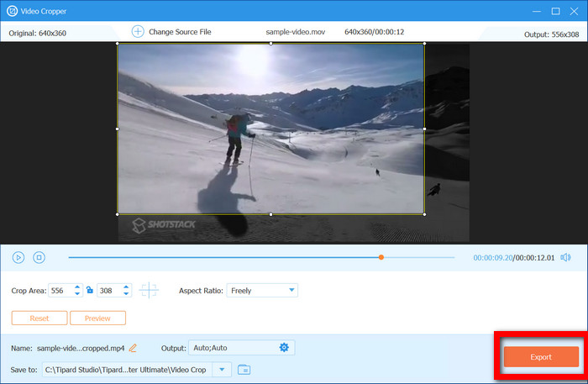Expand the Save to path dropdown

pyautogui.click(x=222, y=370)
